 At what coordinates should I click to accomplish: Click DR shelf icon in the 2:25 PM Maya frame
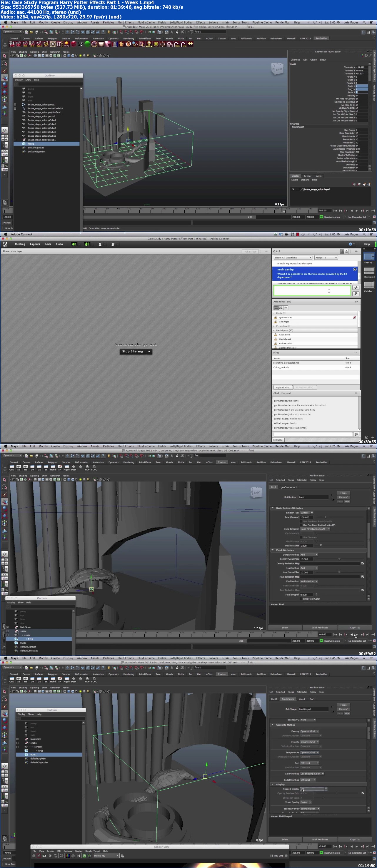click(x=32, y=468)
